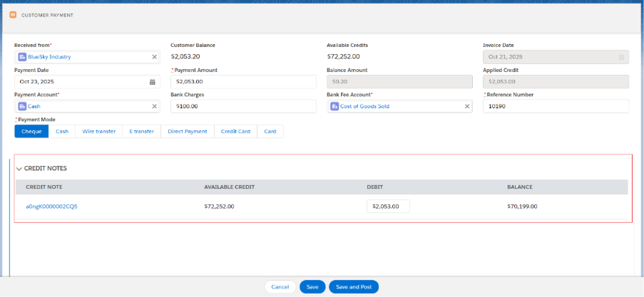
Task: Click the Save and Post button
Action: pos(354,286)
